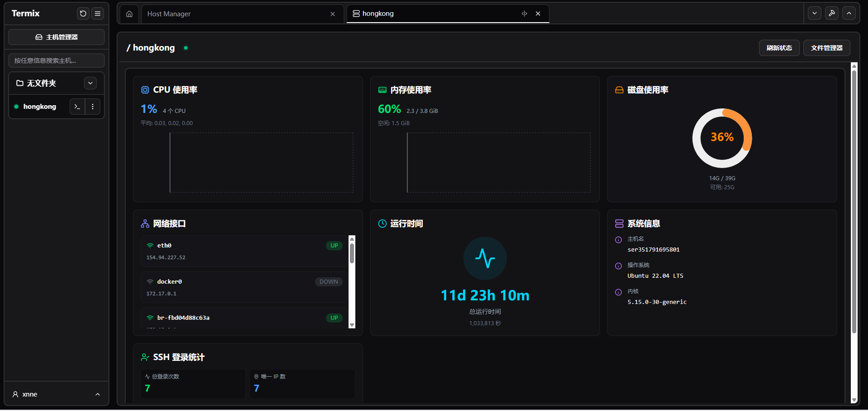Open the tools wrench icon

832,14
